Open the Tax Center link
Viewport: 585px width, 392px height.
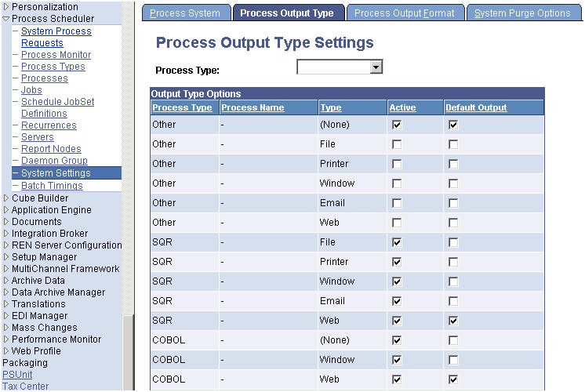(x=25, y=387)
